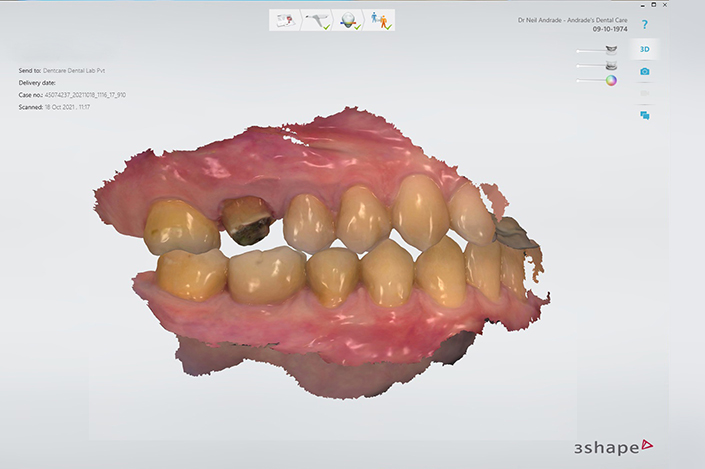Open help with the question mark icon
This screenshot has height=469, width=705.
[645, 24]
